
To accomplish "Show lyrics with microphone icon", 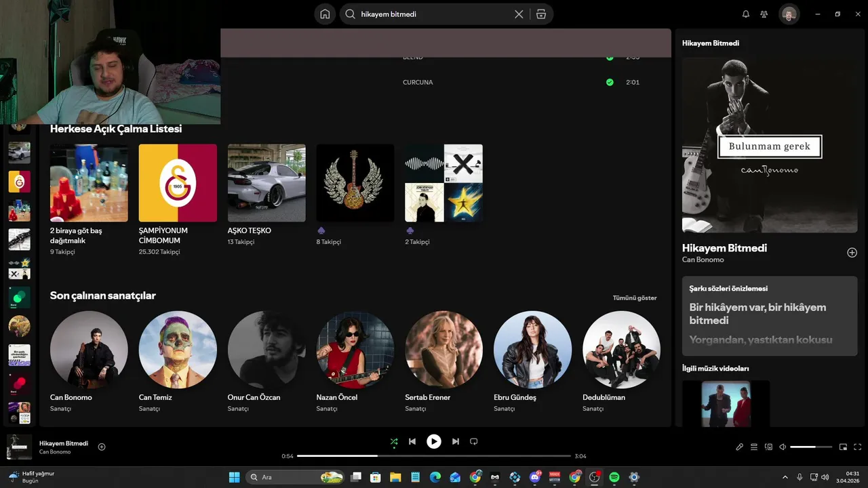I will pyautogui.click(x=740, y=447).
